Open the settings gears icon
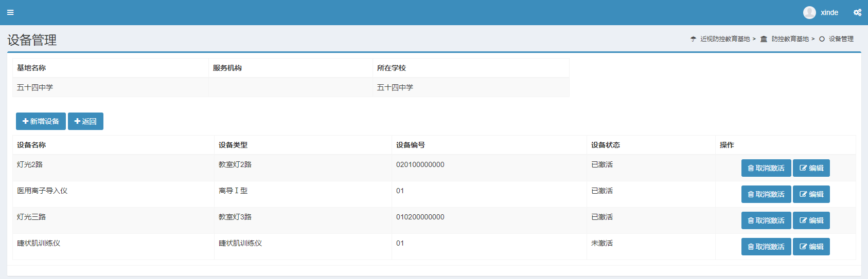The image size is (868, 279). 857,12
